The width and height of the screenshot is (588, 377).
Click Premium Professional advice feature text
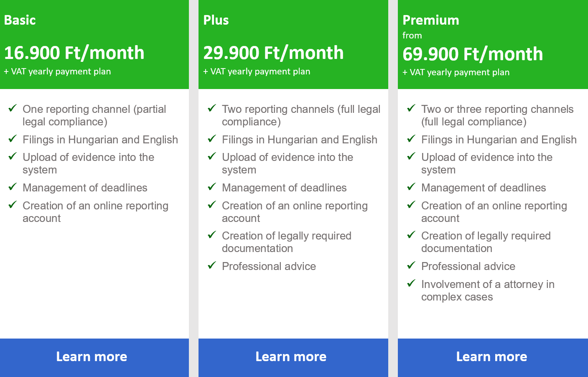click(468, 266)
